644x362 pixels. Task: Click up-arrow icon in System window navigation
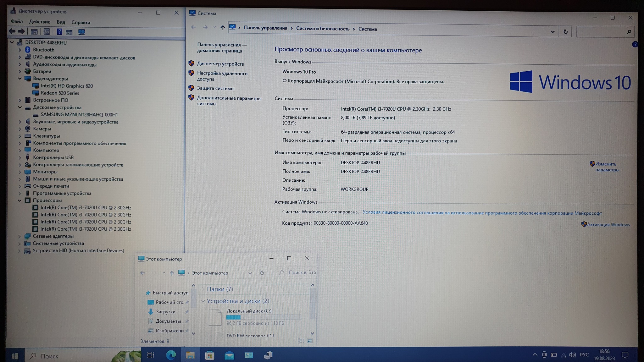tap(223, 28)
